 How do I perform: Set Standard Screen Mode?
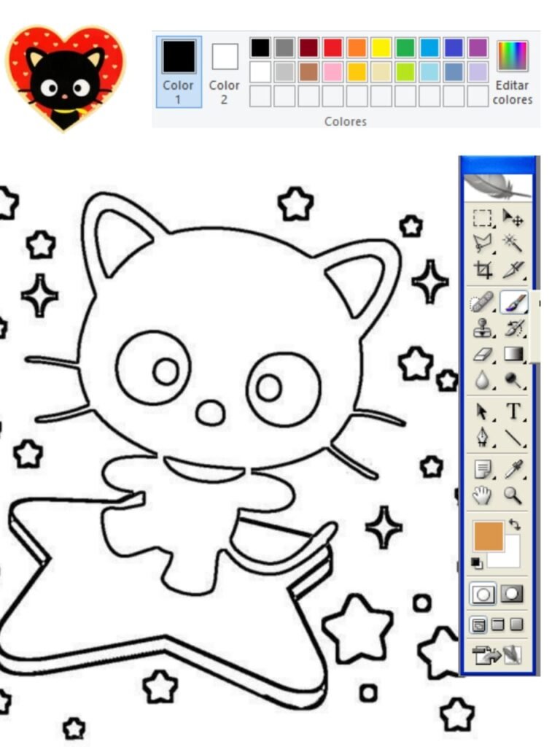tap(478, 624)
